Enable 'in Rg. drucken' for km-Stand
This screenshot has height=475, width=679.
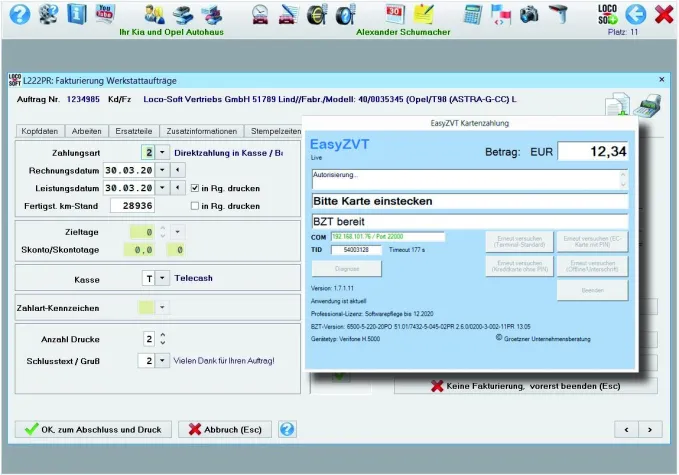(x=196, y=205)
